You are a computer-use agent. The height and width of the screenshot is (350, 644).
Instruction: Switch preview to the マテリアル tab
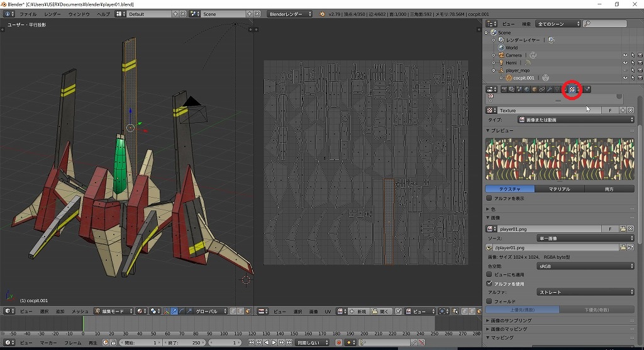559,189
